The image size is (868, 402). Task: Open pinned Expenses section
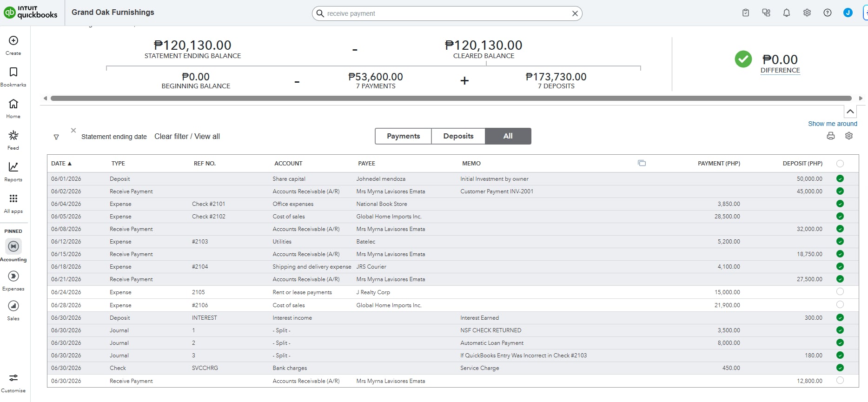click(x=13, y=281)
